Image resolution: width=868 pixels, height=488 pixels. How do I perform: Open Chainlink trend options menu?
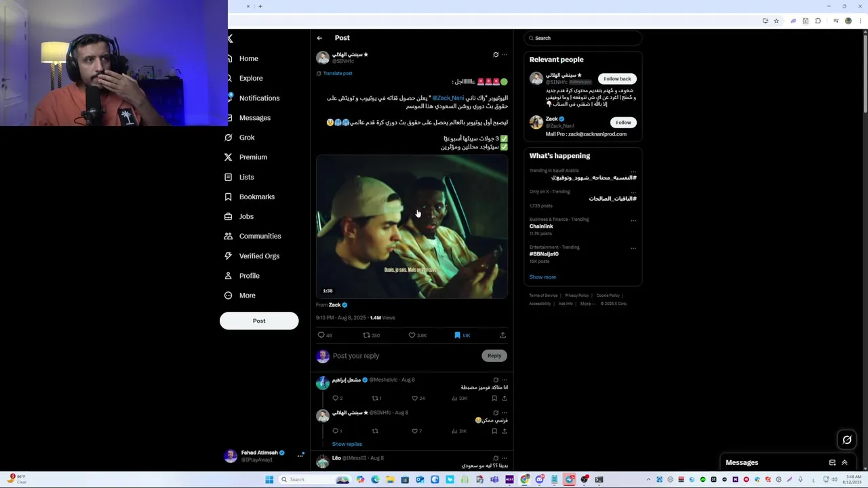tap(633, 220)
